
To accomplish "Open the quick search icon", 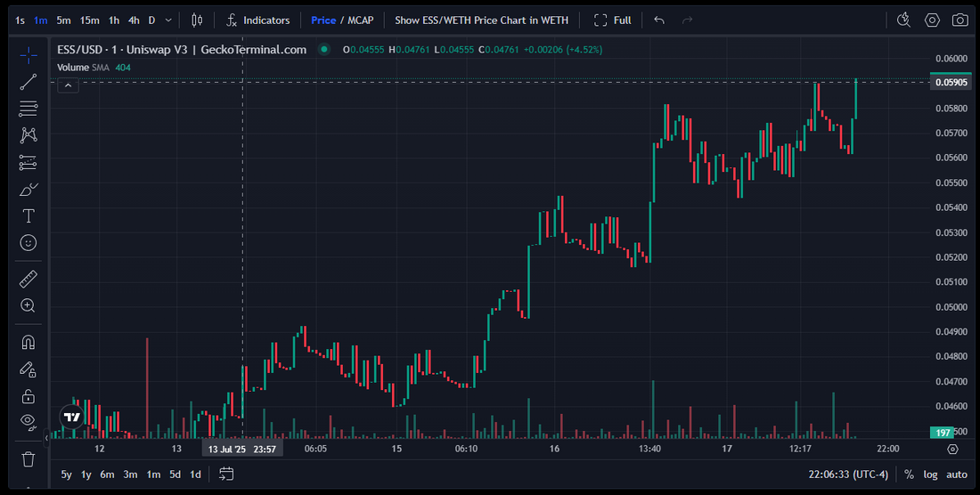I will click(903, 20).
